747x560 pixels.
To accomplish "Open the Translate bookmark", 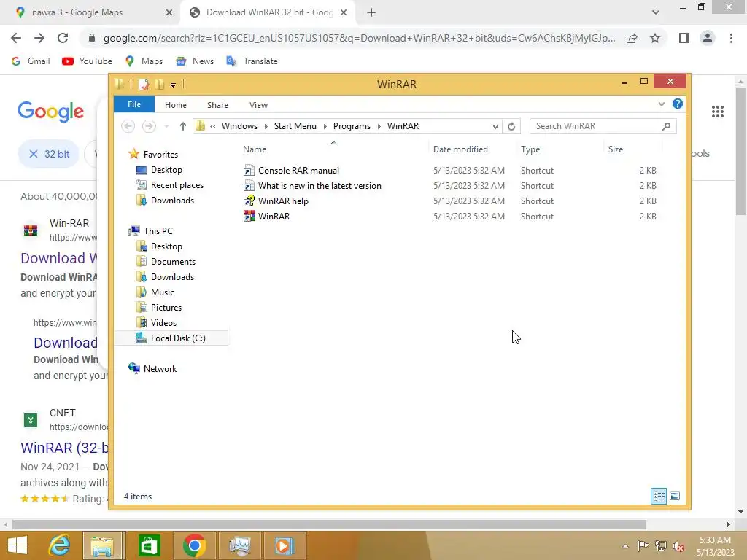I will pos(252,61).
